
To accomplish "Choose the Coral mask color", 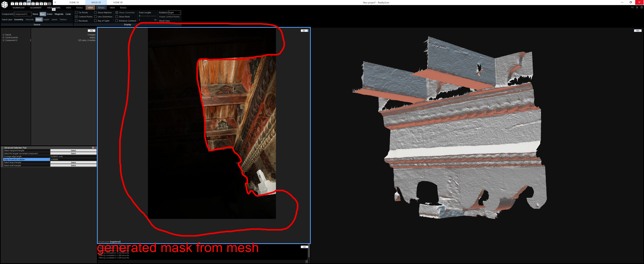I will pos(68,14).
